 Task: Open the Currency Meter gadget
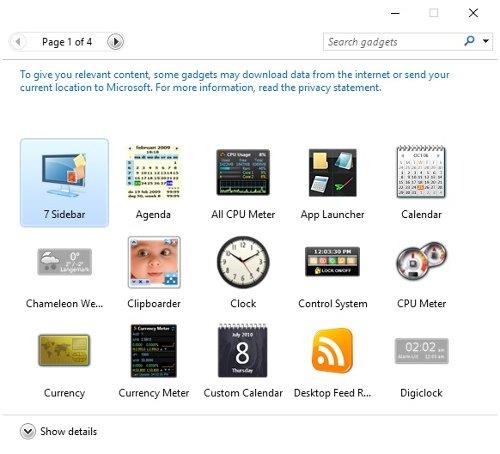coord(154,351)
